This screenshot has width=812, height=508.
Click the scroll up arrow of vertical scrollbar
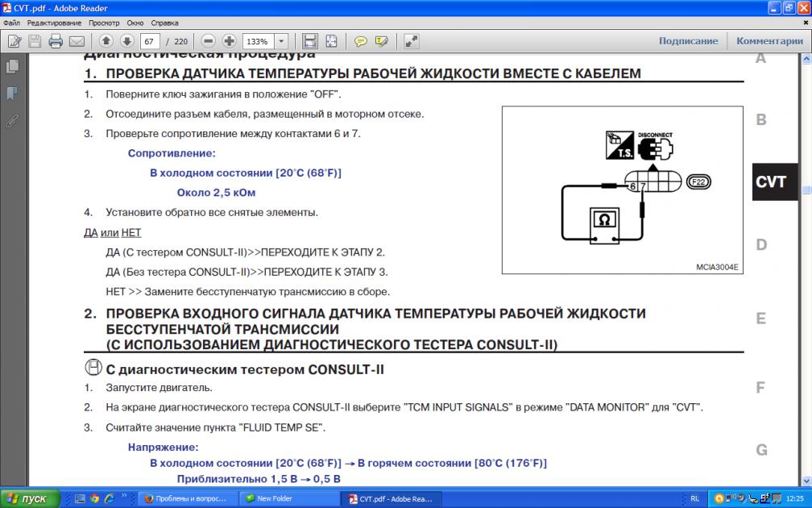pyautogui.click(x=806, y=60)
